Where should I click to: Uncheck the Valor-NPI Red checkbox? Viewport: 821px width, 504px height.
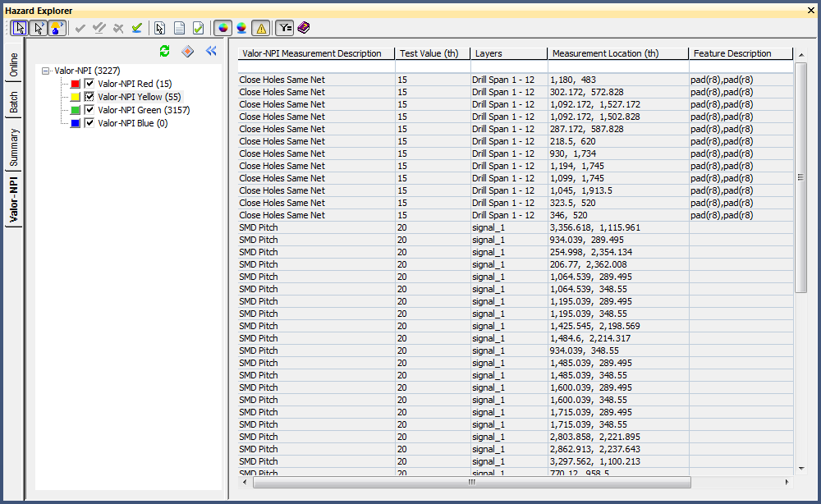tap(89, 84)
